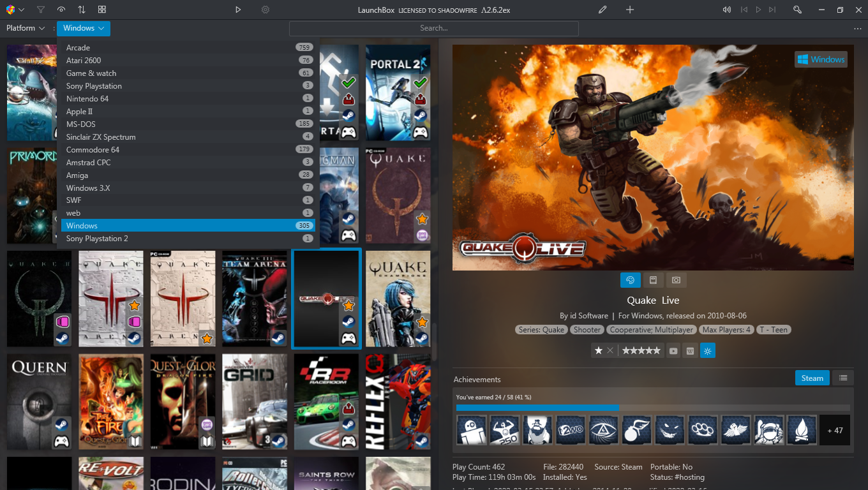The width and height of the screenshot is (868, 490).
Task: Click the Series: Quake tag
Action: point(541,330)
